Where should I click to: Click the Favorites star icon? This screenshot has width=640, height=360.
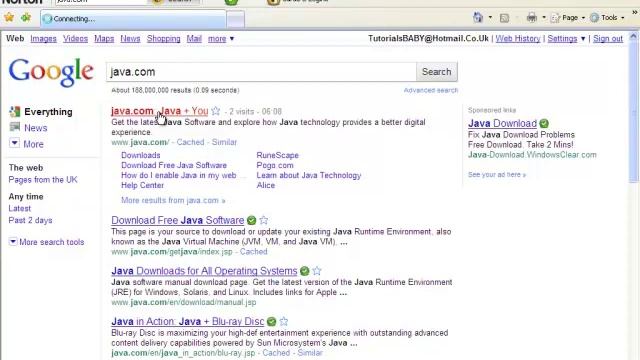[9, 18]
